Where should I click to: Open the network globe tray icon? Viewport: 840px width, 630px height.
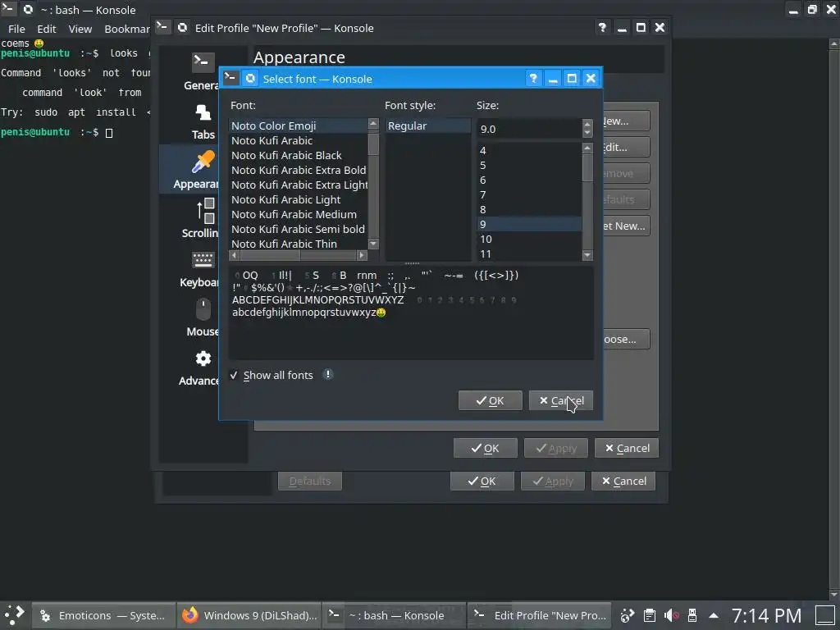[x=628, y=615]
